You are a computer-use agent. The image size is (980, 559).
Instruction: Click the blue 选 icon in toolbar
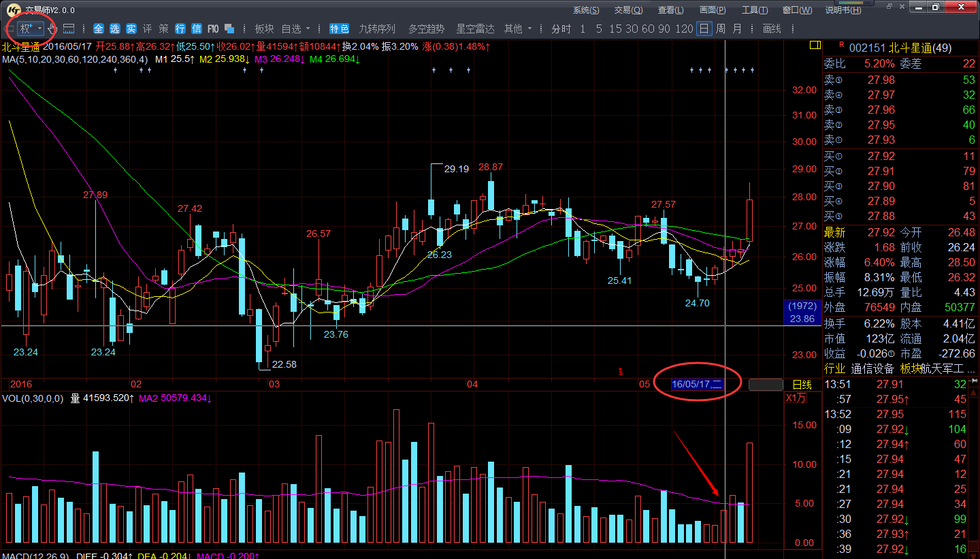pyautogui.click(x=114, y=29)
